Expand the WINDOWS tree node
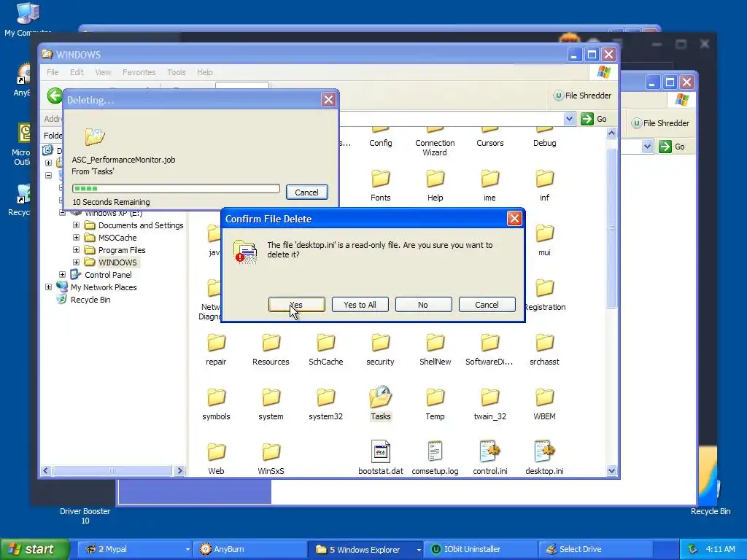This screenshot has width=747, height=560. 76,262
